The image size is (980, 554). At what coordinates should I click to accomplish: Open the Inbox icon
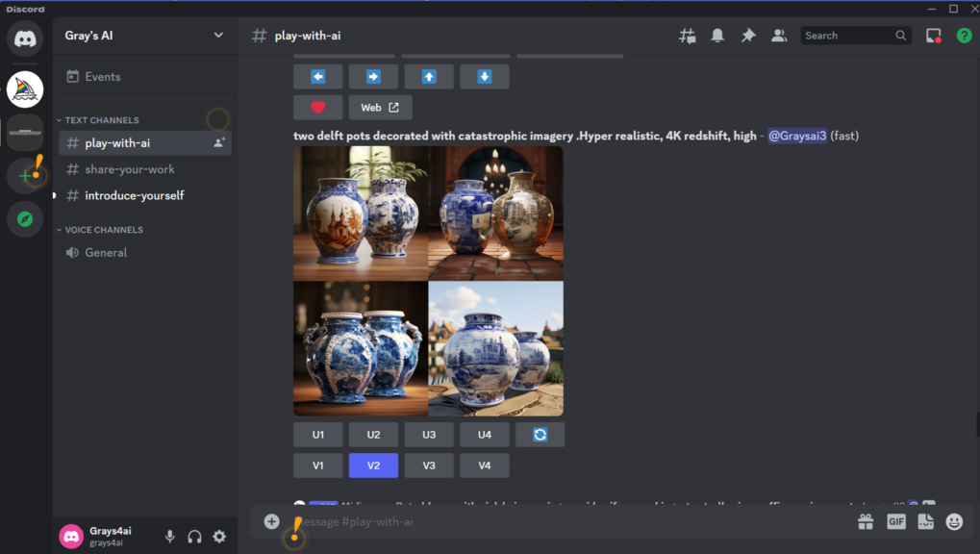[x=933, y=36]
